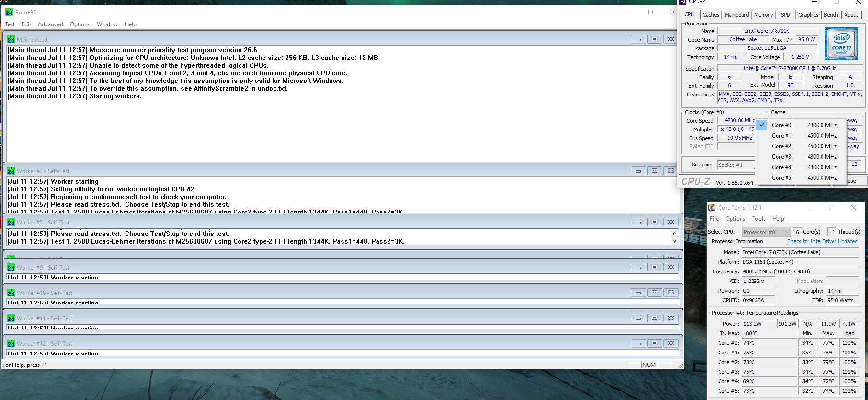Open the Help menu in Core Temp
Image resolution: width=868 pixels, height=400 pixels.
point(778,219)
